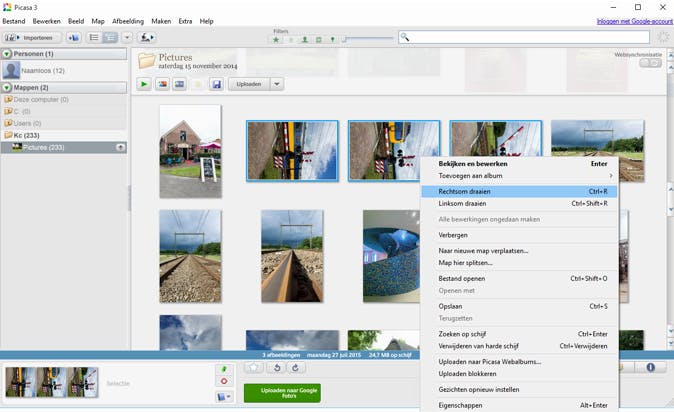Viewport: 674px width, 412px height.
Task: Rotate selection counter-clockwise in bottom toolbar
Action: coord(277,368)
